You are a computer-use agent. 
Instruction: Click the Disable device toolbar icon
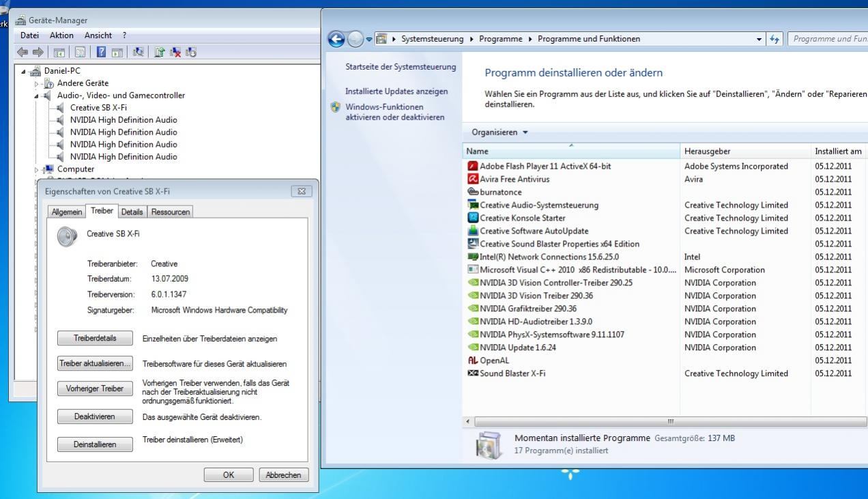point(191,52)
